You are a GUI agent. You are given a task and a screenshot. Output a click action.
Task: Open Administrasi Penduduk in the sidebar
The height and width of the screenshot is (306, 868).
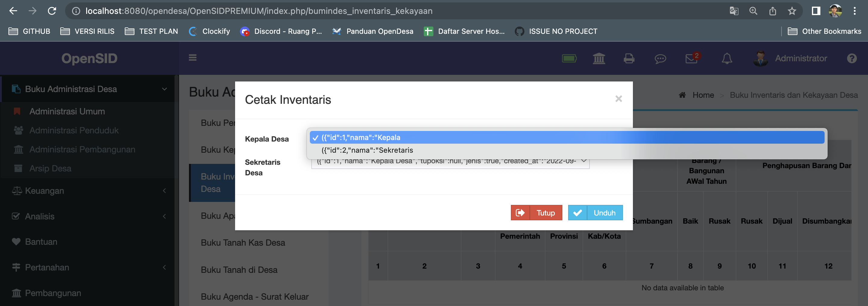(x=74, y=130)
